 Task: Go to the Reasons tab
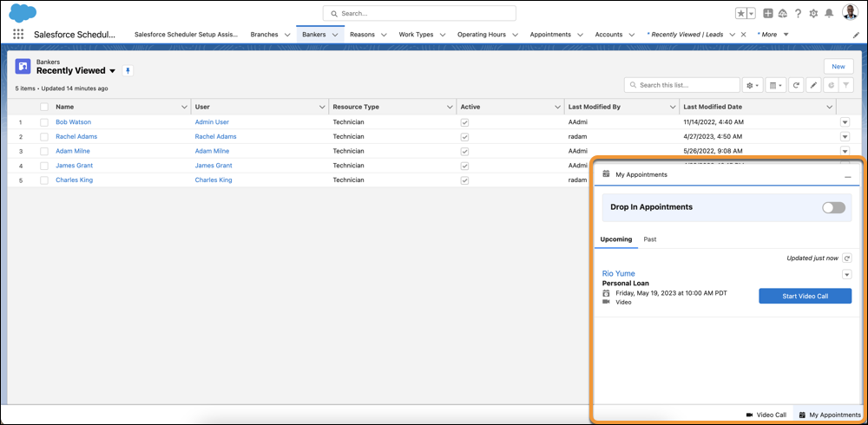click(363, 35)
